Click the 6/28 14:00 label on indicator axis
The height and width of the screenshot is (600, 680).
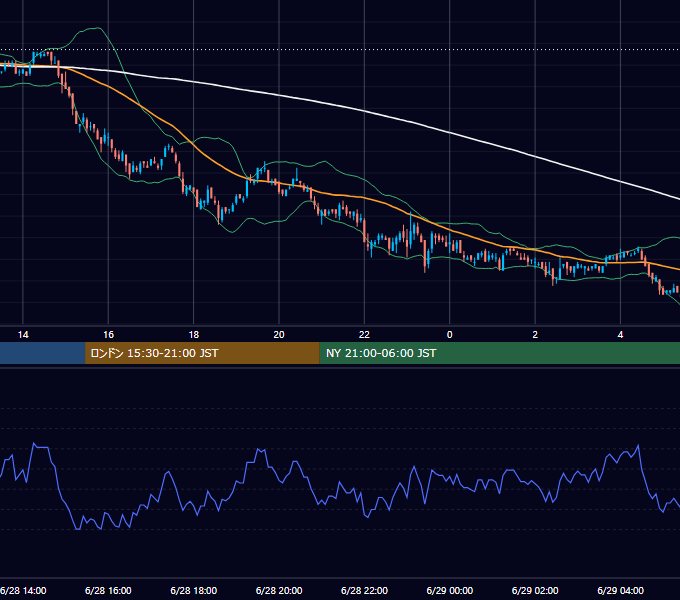coord(23,590)
